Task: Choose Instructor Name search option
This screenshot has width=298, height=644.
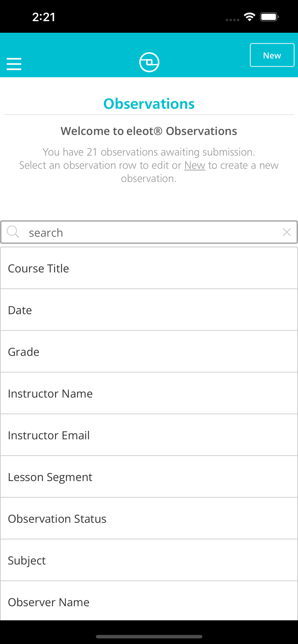Action: (x=148, y=393)
